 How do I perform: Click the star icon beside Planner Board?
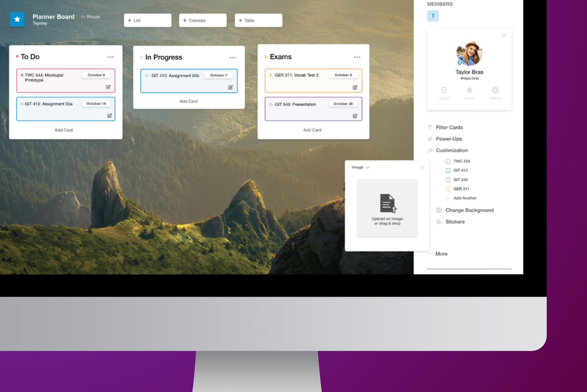click(17, 19)
